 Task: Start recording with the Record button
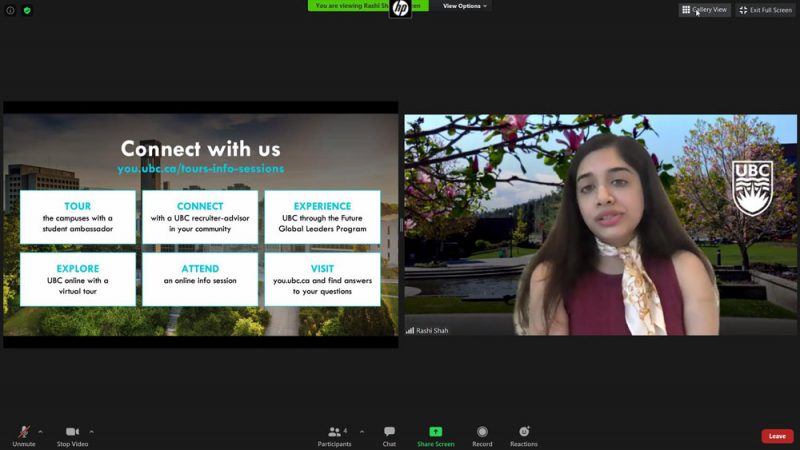[482, 436]
